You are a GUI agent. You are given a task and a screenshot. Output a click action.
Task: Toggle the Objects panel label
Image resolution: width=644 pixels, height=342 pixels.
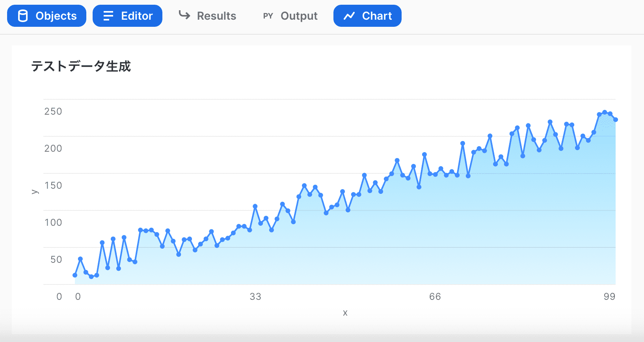click(56, 16)
